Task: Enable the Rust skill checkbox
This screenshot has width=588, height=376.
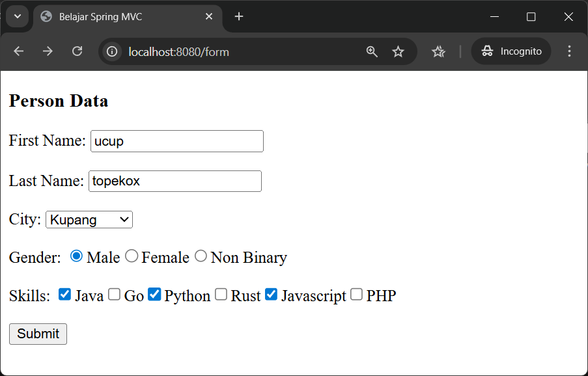Action: (x=221, y=294)
